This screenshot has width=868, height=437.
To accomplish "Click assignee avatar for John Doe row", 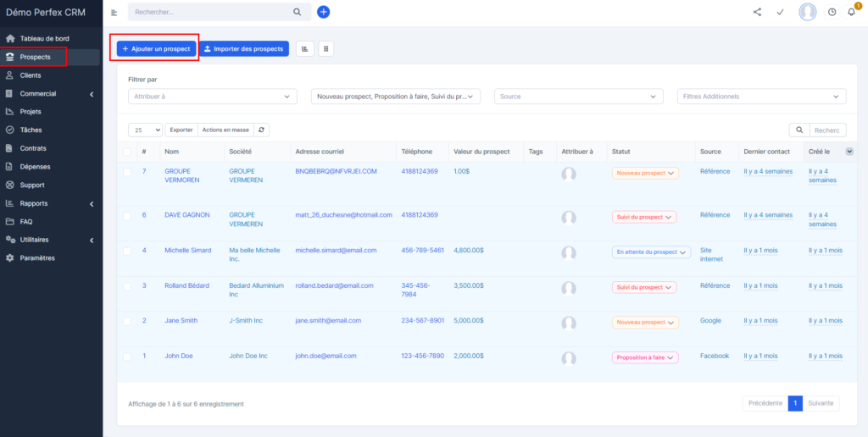I will coord(569,358).
